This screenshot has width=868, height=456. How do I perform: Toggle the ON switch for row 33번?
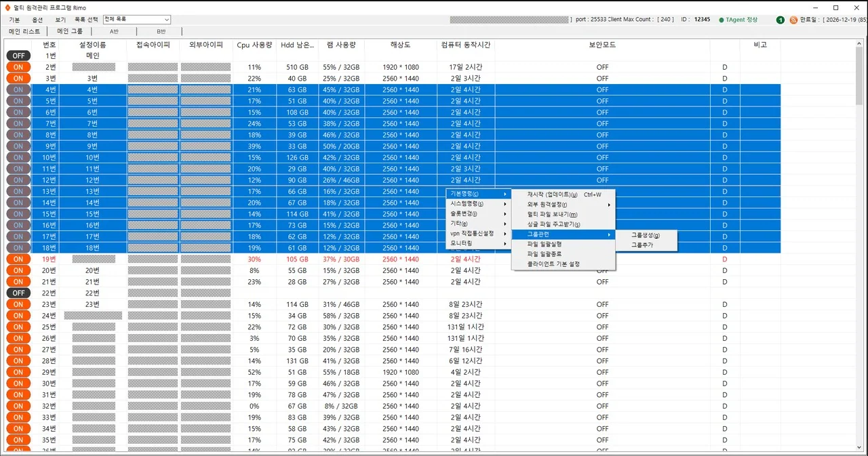pyautogui.click(x=18, y=417)
